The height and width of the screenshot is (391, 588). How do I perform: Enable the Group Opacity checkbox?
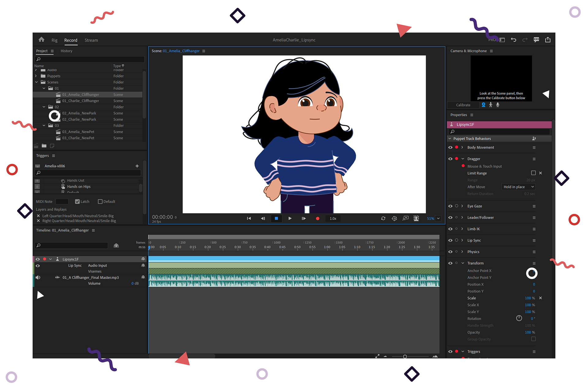tap(533, 339)
